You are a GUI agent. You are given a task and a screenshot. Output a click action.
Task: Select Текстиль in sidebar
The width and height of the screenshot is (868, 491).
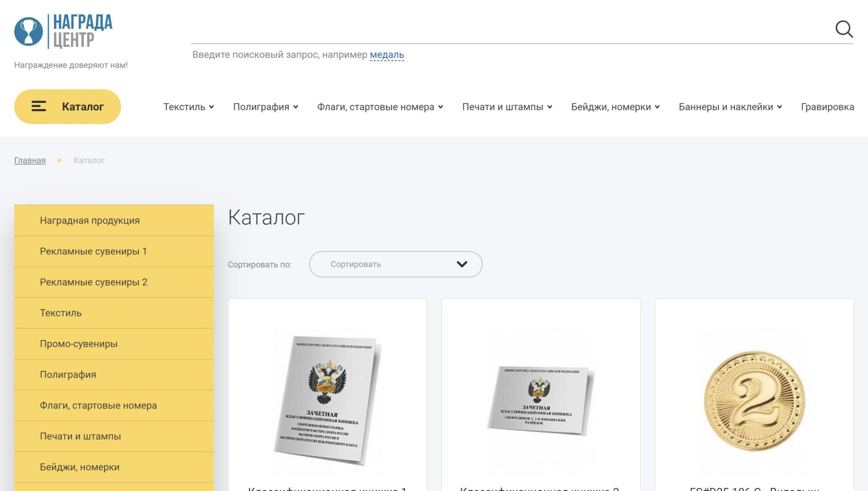click(114, 313)
